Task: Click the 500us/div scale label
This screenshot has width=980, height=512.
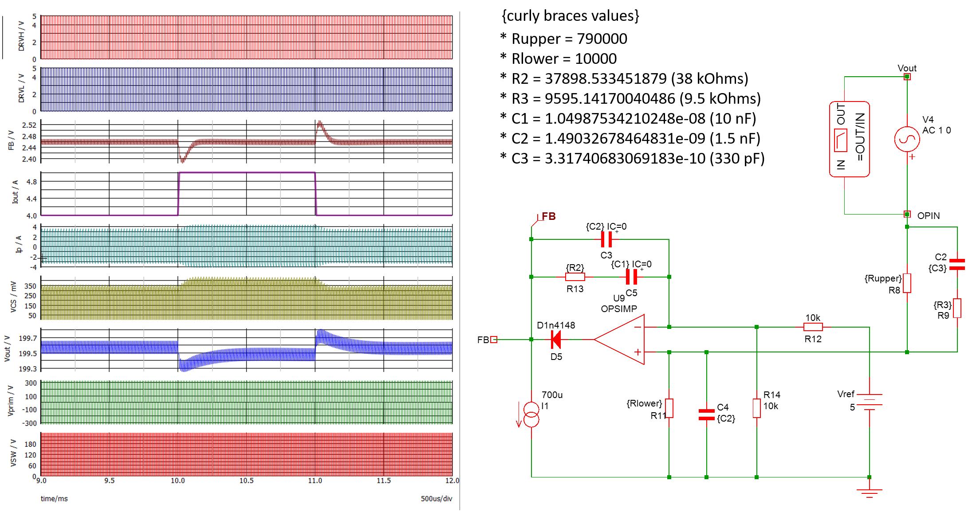Action: point(437,499)
